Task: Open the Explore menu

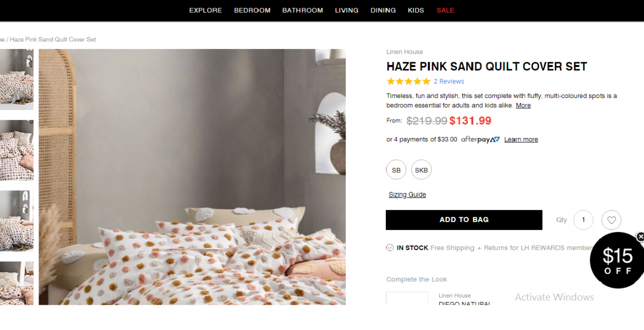Action: point(205,10)
